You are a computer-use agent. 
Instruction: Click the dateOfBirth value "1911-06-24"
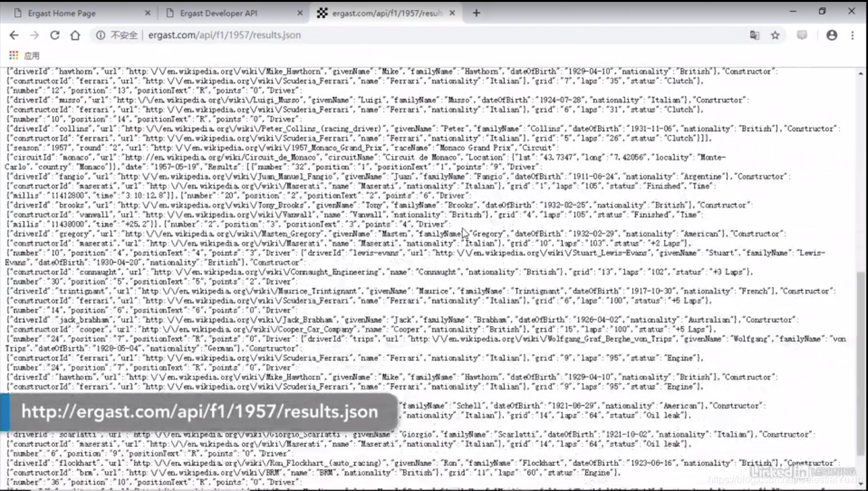tap(587, 177)
